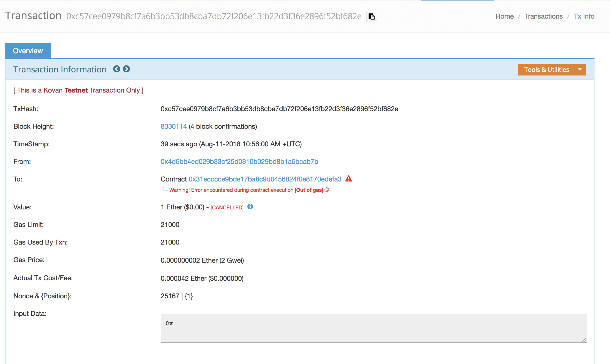Open the From address 0x4d6bb4ed page

(x=239, y=162)
